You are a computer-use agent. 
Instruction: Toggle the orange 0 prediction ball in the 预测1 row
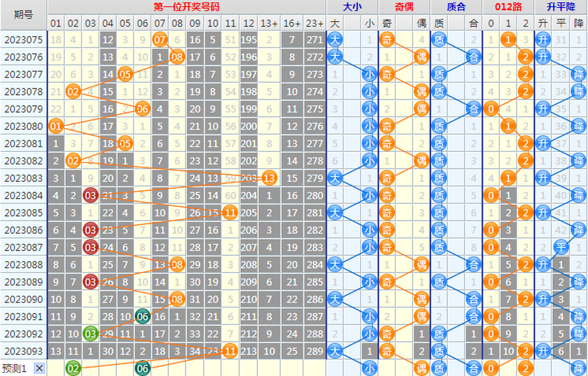pos(491,368)
